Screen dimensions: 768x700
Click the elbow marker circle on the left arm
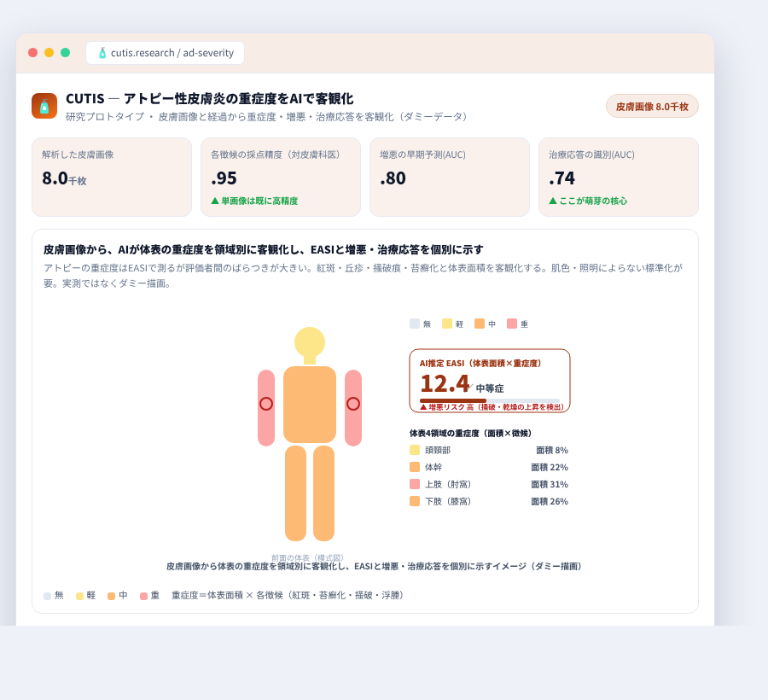(x=266, y=404)
